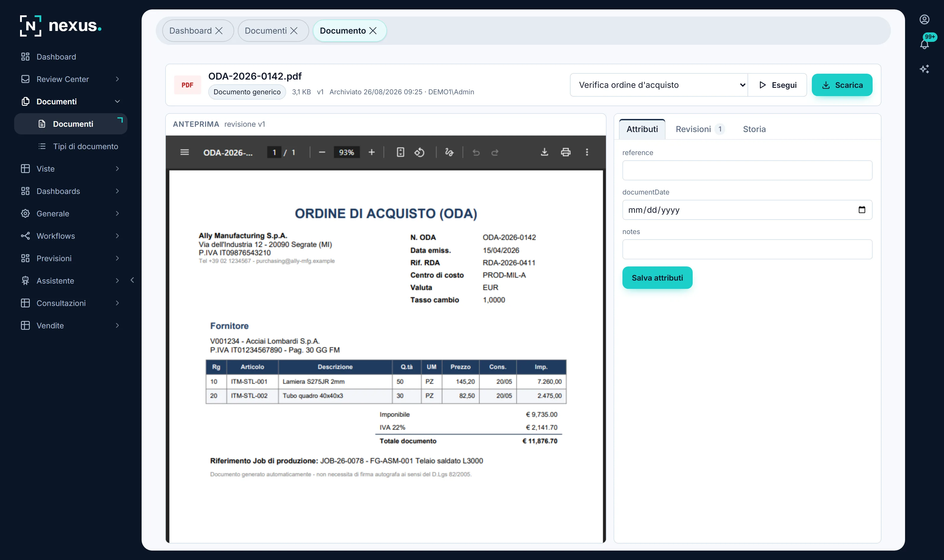The height and width of the screenshot is (560, 944).
Task: Close the active Documento tab
Action: click(x=373, y=31)
